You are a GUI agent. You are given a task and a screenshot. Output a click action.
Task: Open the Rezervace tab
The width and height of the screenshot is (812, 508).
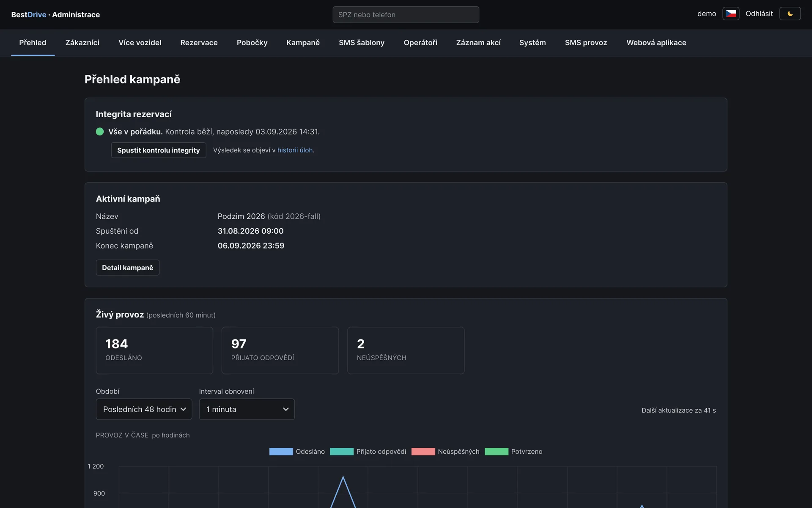[x=199, y=43]
